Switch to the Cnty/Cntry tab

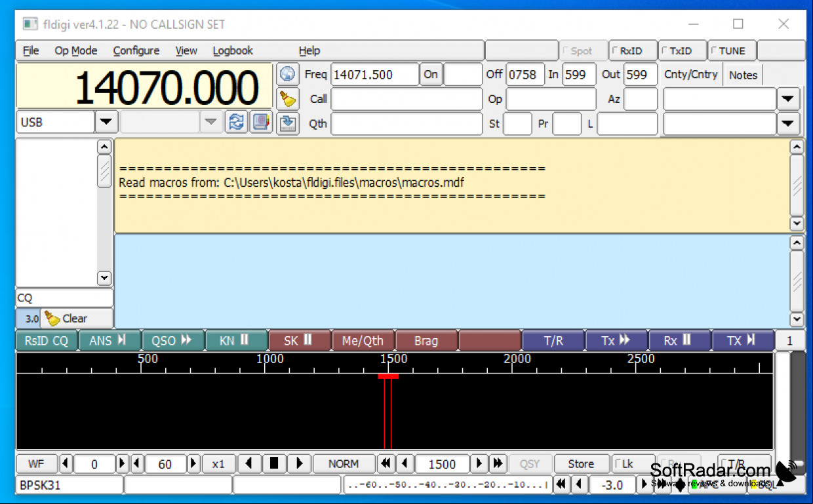(x=691, y=74)
